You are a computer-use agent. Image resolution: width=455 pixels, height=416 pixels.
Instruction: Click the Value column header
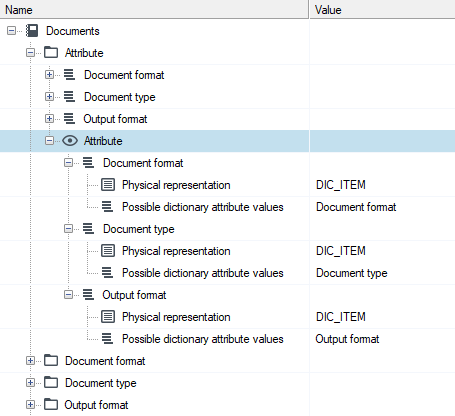[x=382, y=9]
